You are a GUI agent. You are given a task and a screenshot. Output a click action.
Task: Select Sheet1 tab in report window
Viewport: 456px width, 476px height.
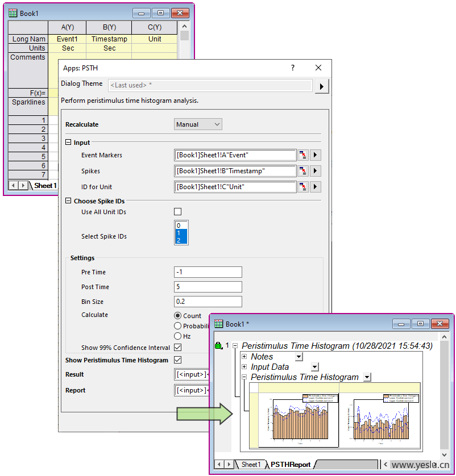pos(251,465)
